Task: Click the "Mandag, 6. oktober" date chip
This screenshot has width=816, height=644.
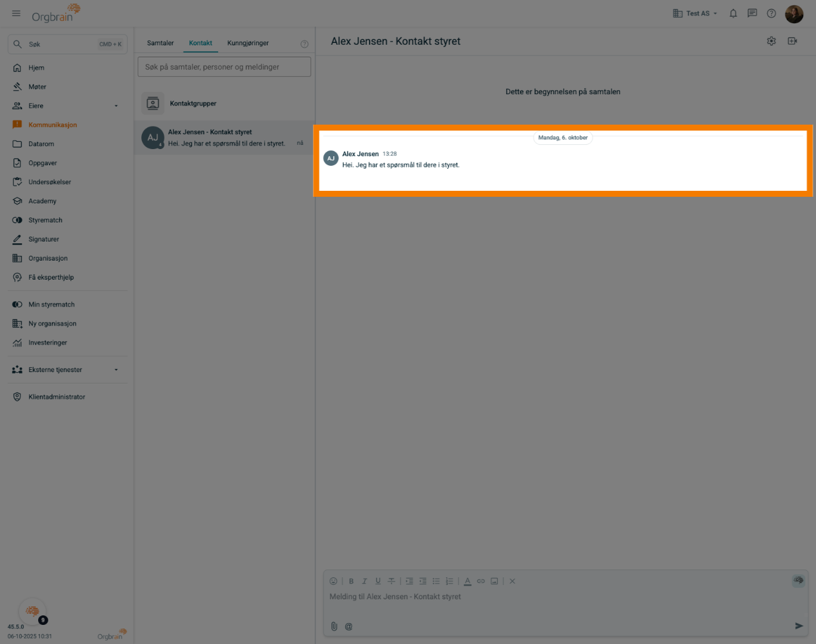Action: click(563, 138)
